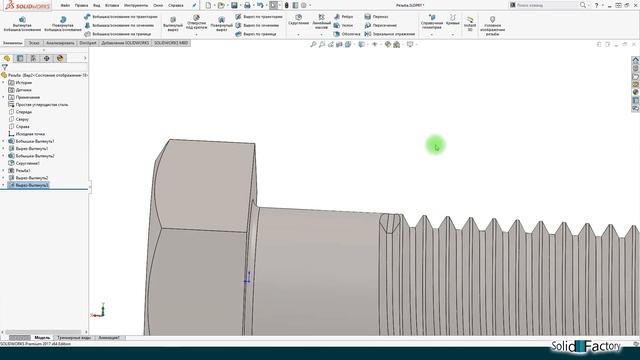The image size is (640, 360).
Task: Choose the lofted cut command
Action: point(257,25)
